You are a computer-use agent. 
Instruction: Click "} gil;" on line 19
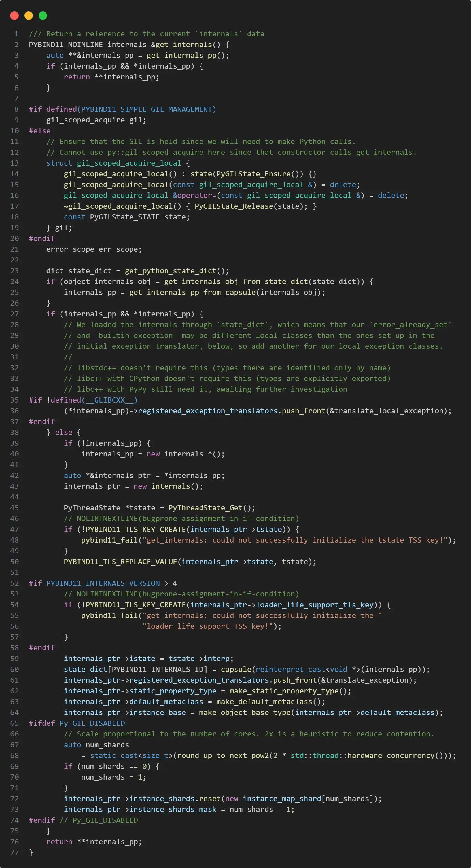[x=59, y=228]
